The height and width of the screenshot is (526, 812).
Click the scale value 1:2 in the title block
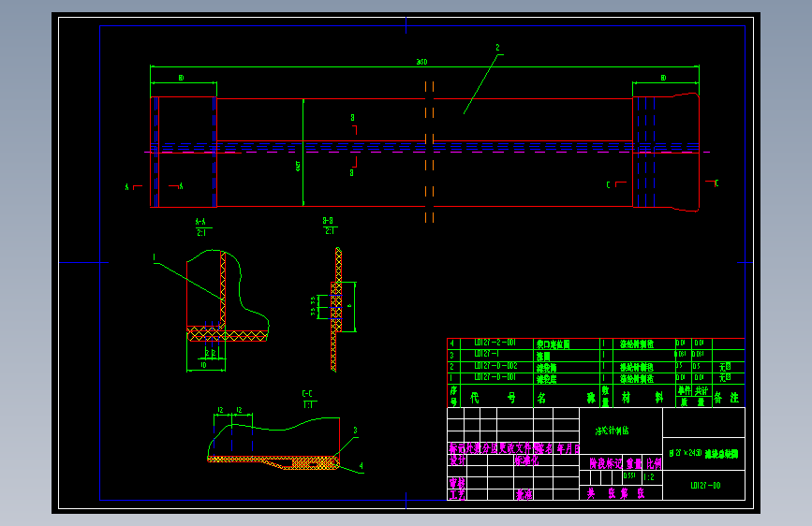pyautogui.click(x=649, y=477)
